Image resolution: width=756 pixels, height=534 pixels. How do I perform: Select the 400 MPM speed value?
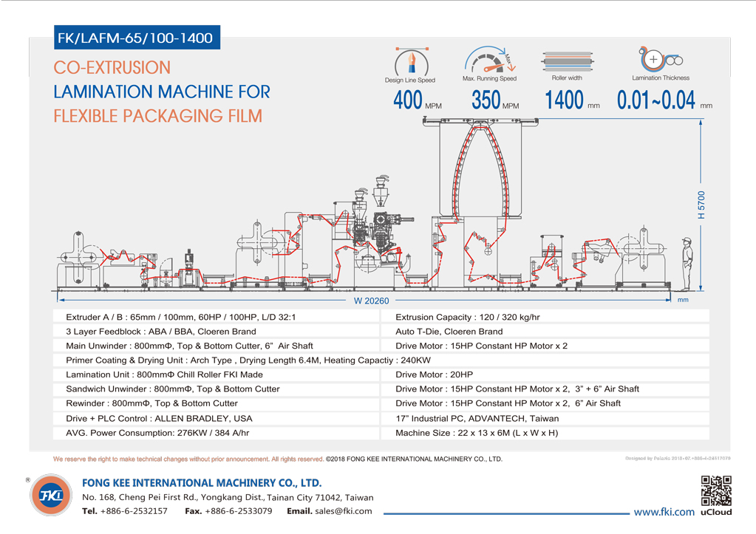pyautogui.click(x=417, y=100)
